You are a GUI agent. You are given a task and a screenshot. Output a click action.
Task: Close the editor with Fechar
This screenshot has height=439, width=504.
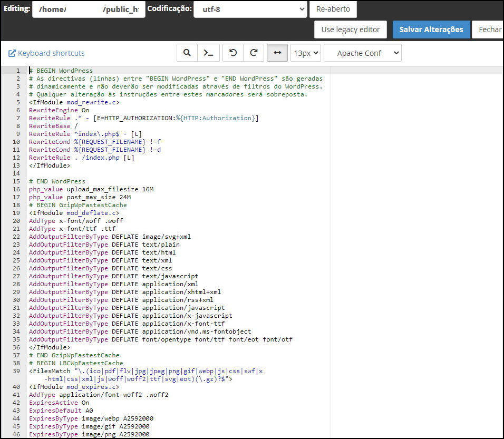pyautogui.click(x=488, y=30)
